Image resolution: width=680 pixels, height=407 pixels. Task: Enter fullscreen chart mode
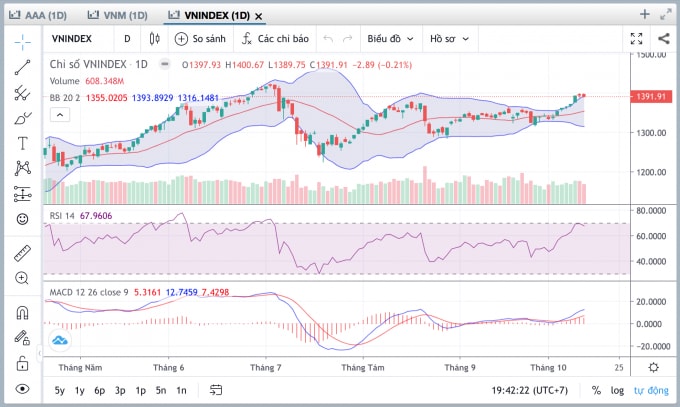pos(637,39)
